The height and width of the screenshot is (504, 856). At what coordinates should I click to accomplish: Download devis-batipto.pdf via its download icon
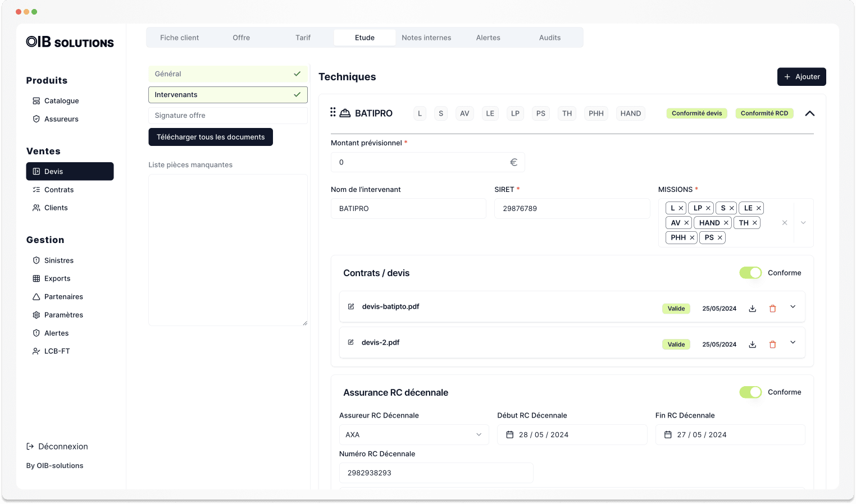point(752,308)
